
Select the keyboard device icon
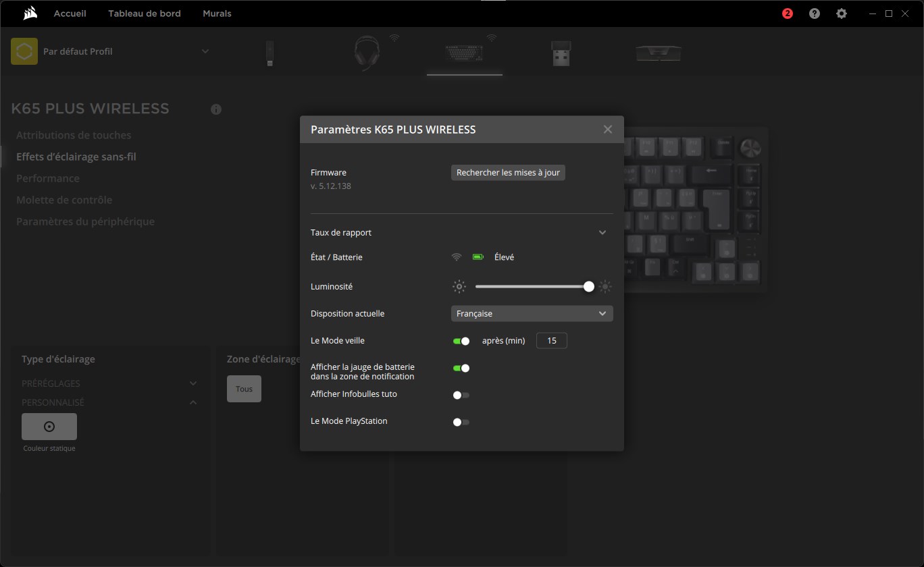[465, 54]
